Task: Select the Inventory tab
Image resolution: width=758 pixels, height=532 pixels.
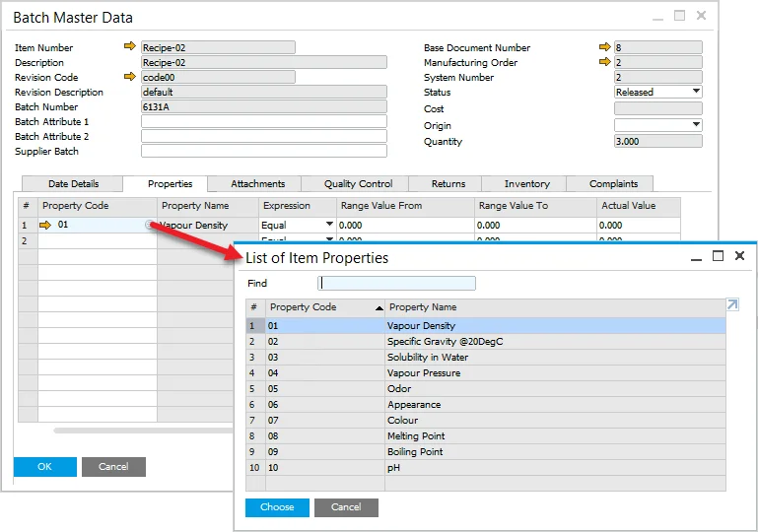Action: coord(527,184)
